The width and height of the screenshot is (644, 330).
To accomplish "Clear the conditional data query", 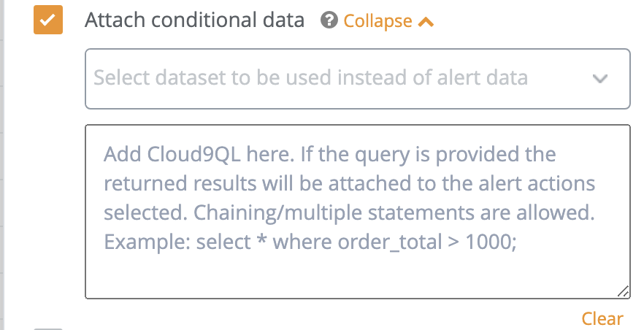I will coord(602,318).
